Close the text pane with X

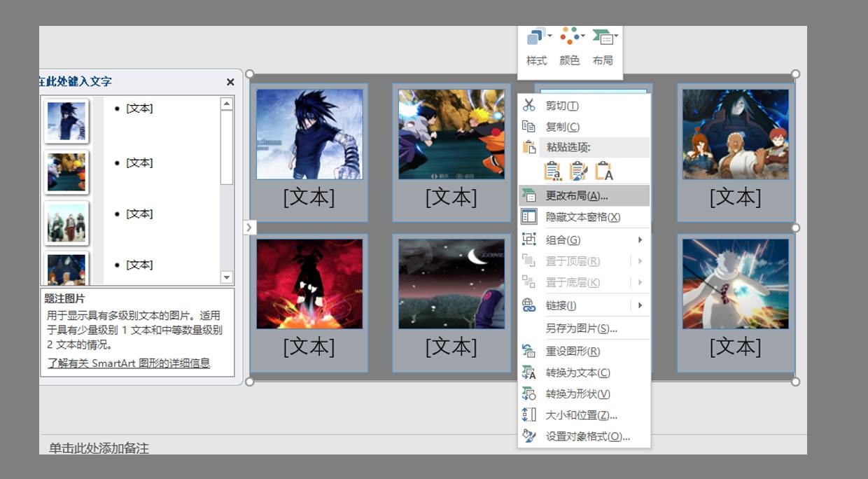tap(230, 82)
